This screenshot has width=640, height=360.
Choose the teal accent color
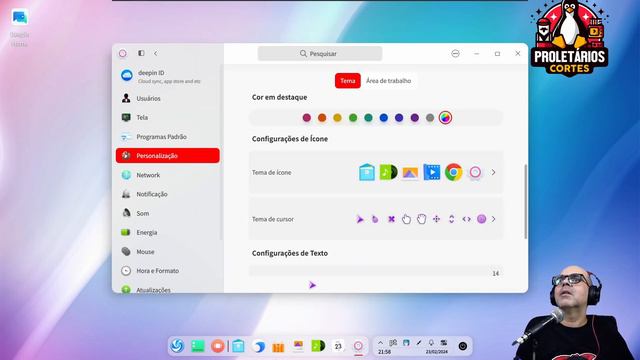368,118
